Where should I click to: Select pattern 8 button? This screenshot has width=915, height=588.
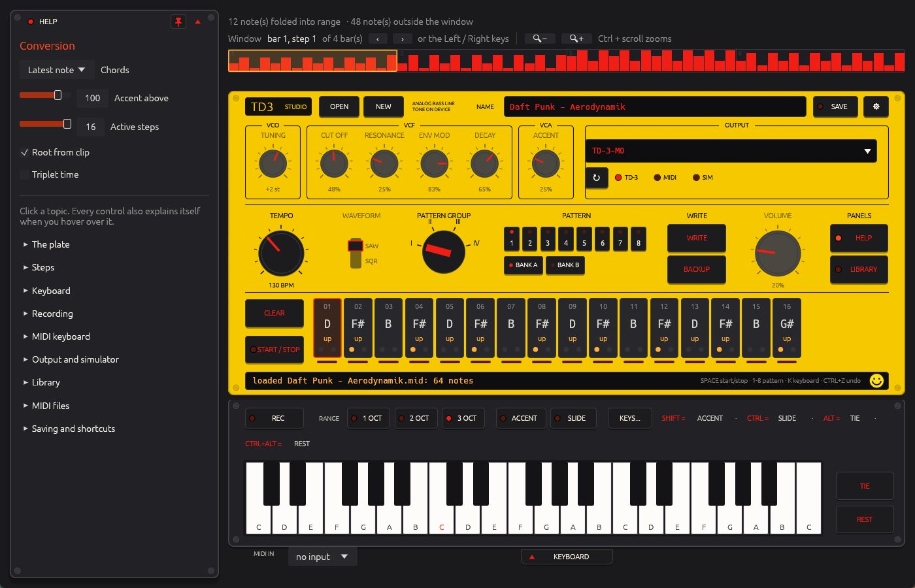639,238
